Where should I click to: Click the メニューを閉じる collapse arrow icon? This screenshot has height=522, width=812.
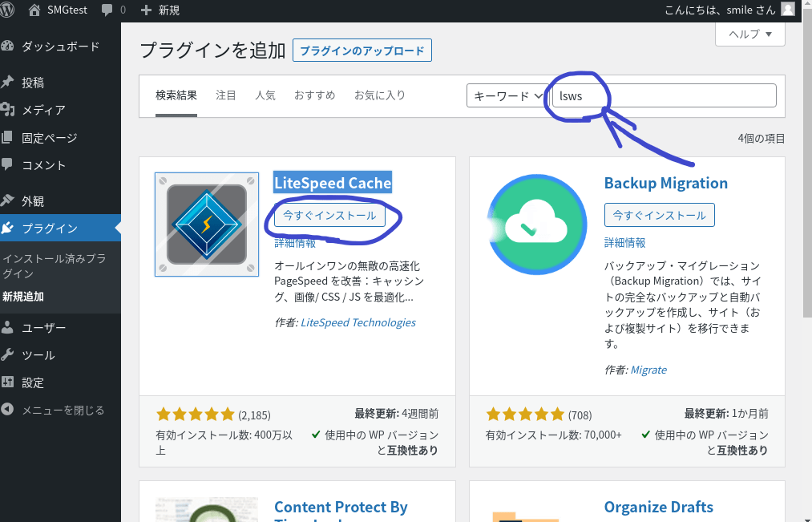tap(7, 410)
